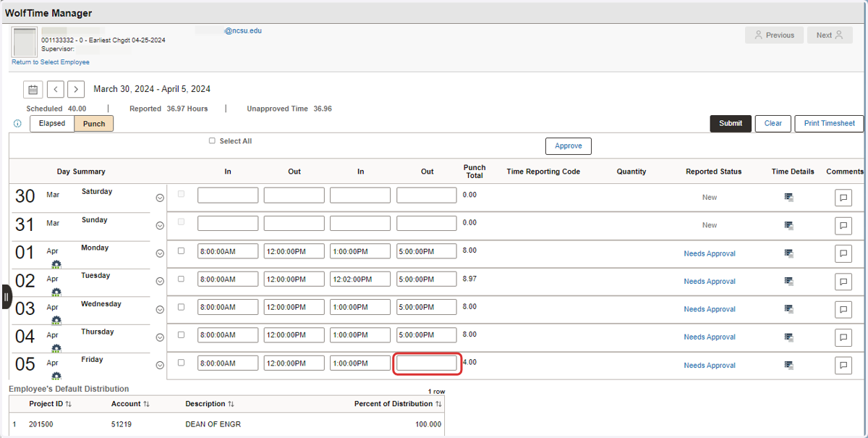Open Needs Approval link for Friday 05

tap(710, 366)
